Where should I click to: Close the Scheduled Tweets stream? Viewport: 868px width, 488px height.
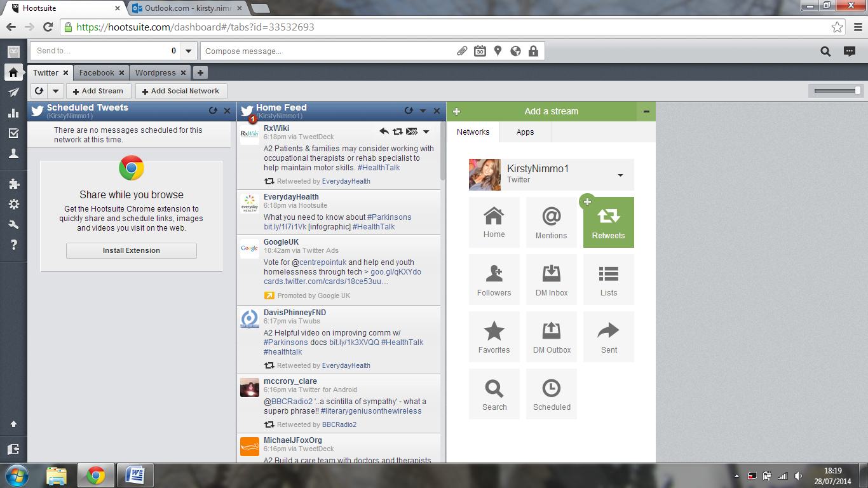point(227,111)
